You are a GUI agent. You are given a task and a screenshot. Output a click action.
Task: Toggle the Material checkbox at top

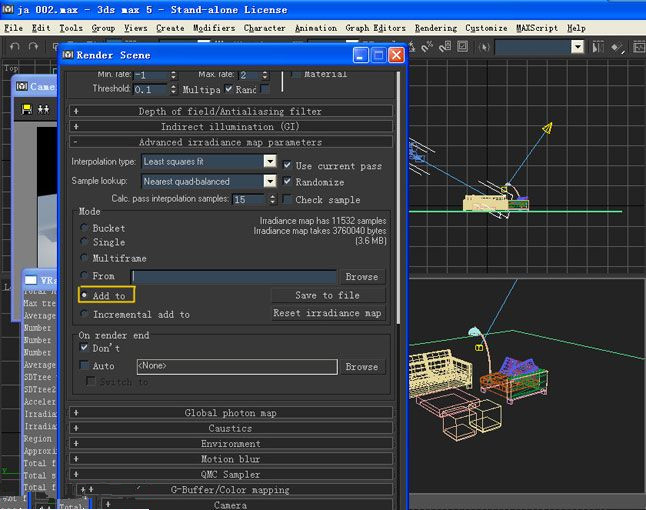click(296, 74)
